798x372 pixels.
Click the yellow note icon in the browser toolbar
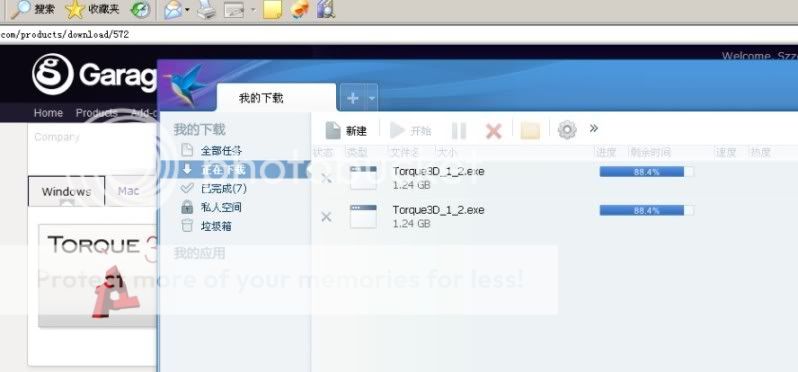click(272, 10)
